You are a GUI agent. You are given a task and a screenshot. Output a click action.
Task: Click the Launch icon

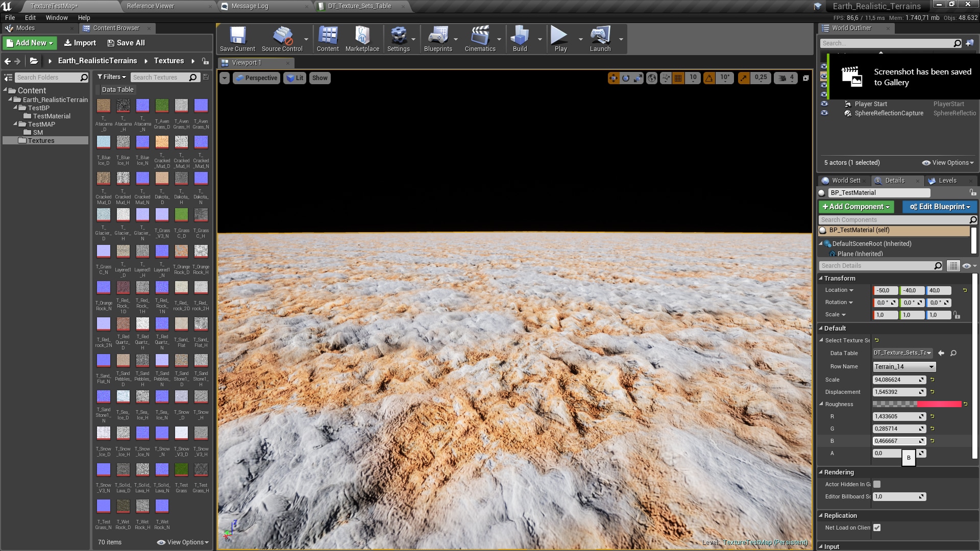(601, 36)
